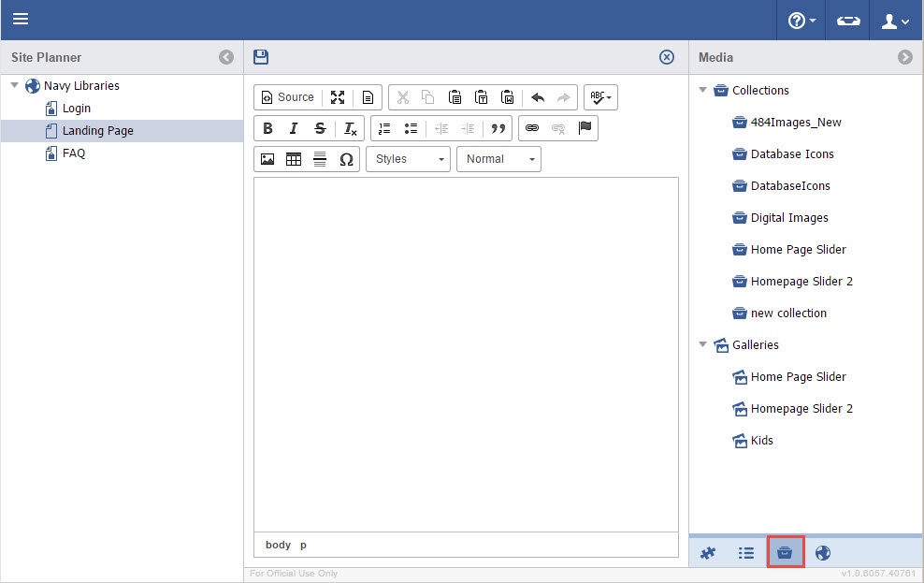Click the Link icon in toolbar
Screen dimensions: 924x583
point(532,128)
